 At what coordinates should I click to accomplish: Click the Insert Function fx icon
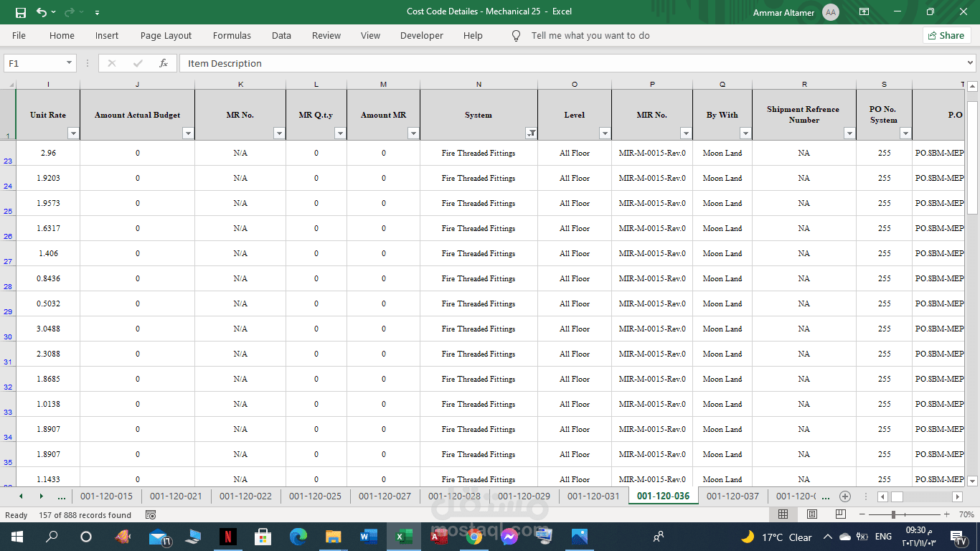164,63
